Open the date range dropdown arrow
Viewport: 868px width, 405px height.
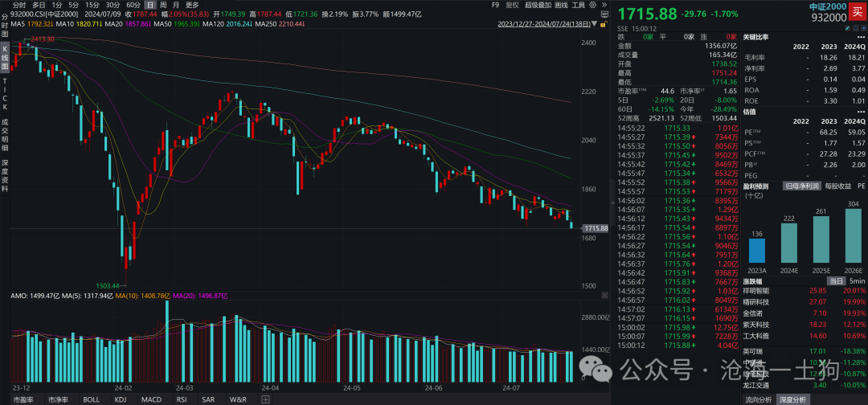click(594, 24)
